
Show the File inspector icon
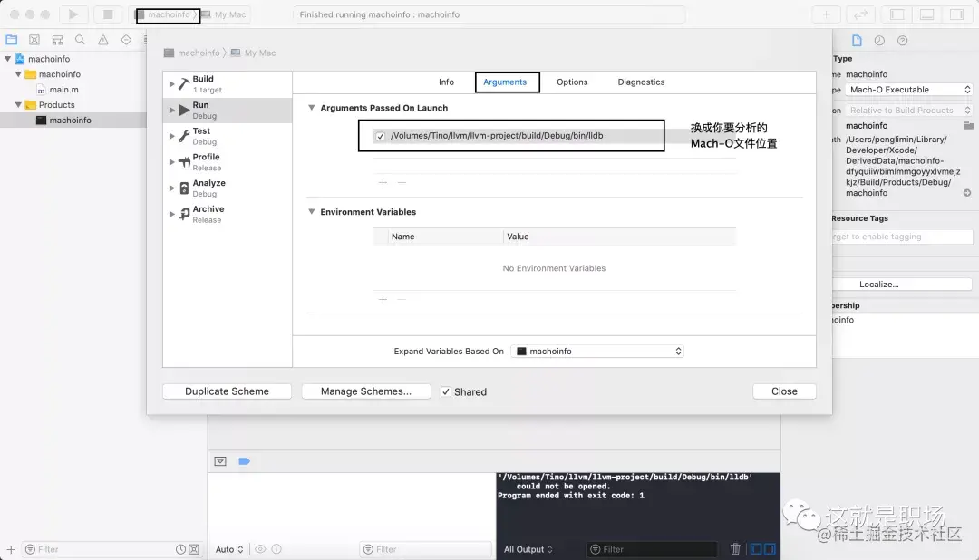point(857,41)
